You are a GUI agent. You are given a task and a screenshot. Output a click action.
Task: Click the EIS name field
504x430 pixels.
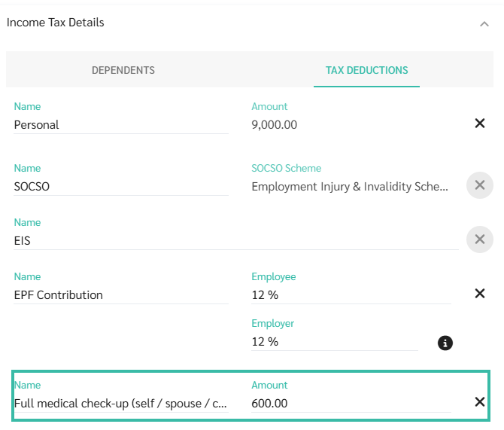[x=235, y=241]
